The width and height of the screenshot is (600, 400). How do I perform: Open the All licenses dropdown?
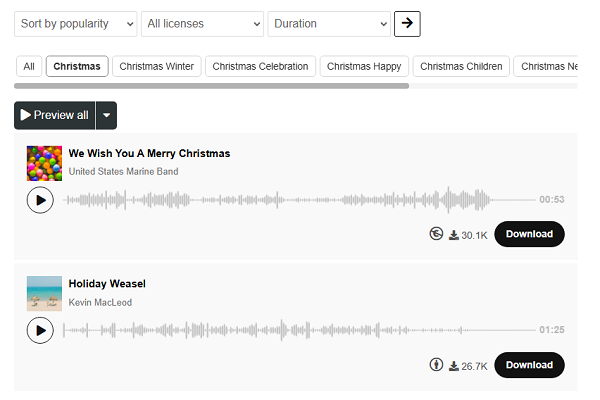[202, 24]
